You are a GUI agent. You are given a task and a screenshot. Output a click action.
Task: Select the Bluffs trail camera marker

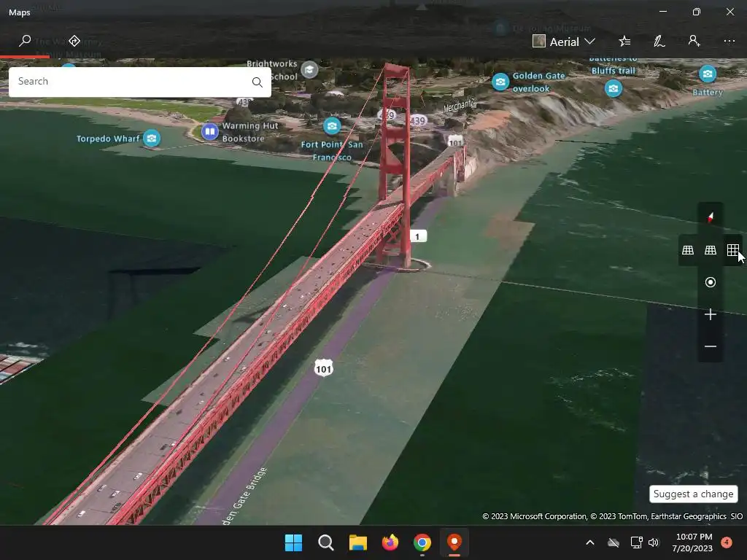point(613,88)
